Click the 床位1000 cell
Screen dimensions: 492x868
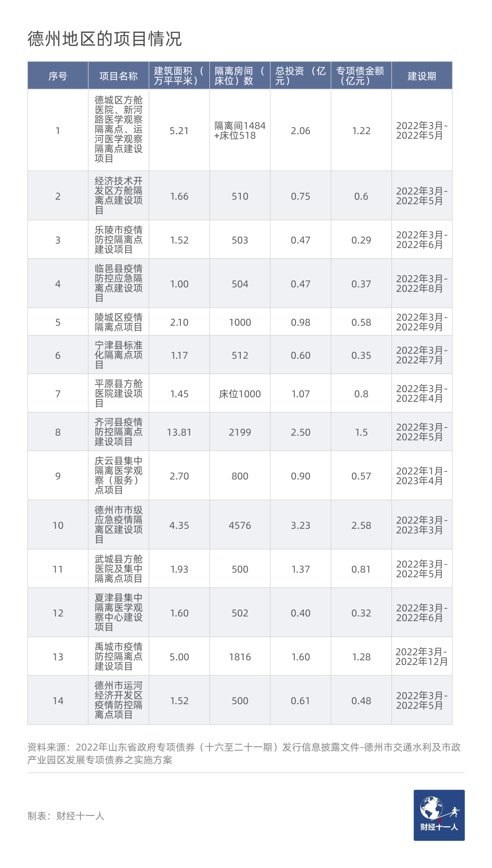[240, 394]
